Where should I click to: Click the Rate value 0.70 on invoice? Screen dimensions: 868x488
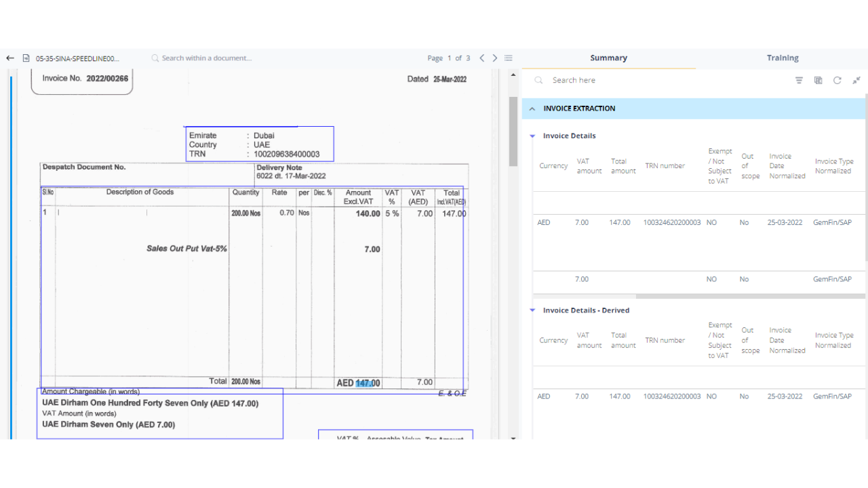pos(287,213)
